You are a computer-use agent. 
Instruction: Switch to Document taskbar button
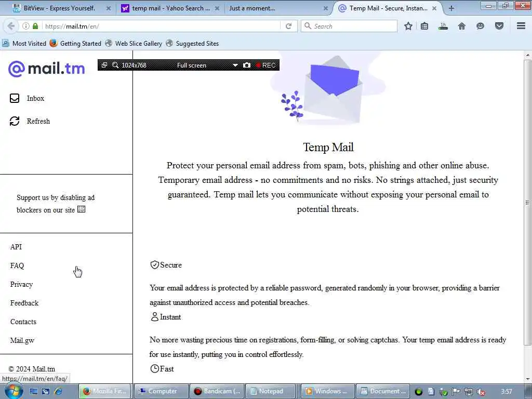[x=383, y=391]
